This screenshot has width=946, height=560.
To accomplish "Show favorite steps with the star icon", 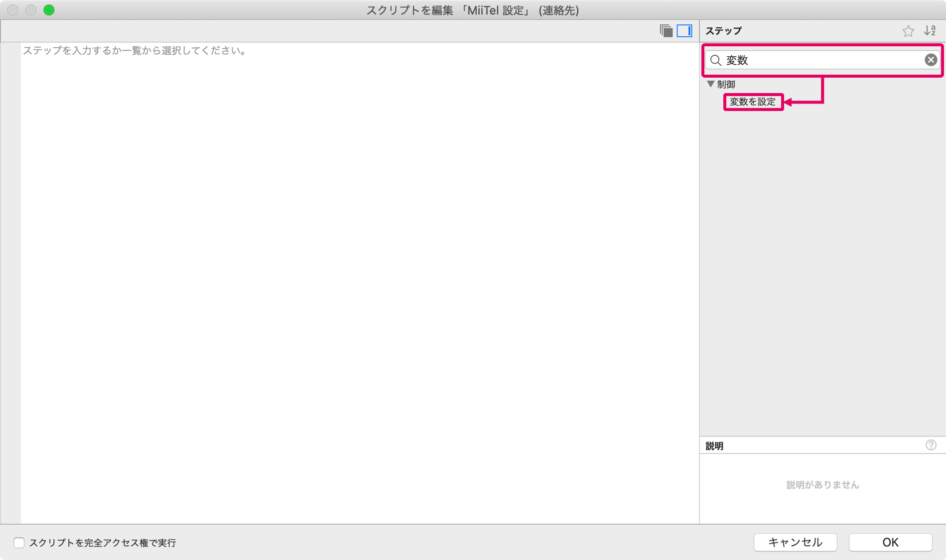I will [908, 31].
